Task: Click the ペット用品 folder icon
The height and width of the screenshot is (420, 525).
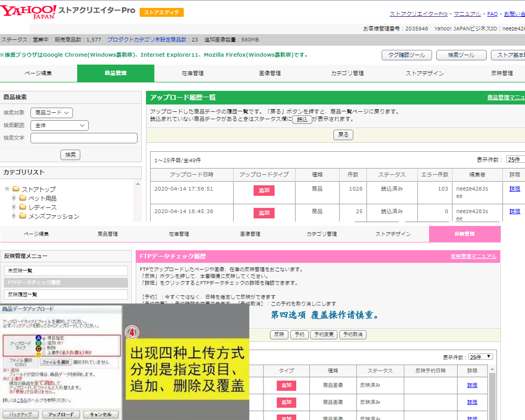Action: pos(23,198)
